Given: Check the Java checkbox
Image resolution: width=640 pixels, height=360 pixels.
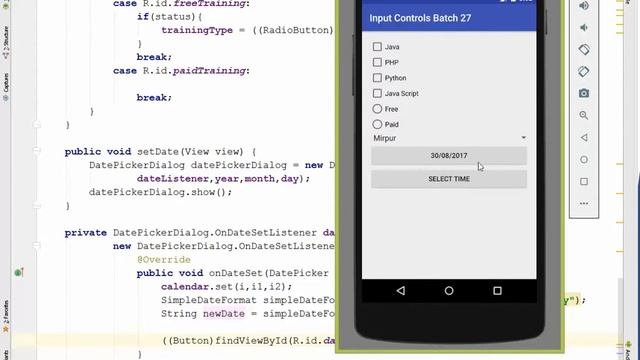Looking at the screenshot, I should pos(377,47).
